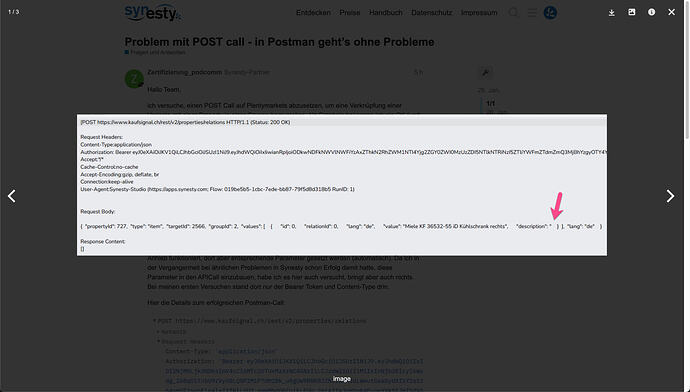The width and height of the screenshot is (690, 392).
Task: Click the enlarged request log screenshot
Action: (x=341, y=185)
